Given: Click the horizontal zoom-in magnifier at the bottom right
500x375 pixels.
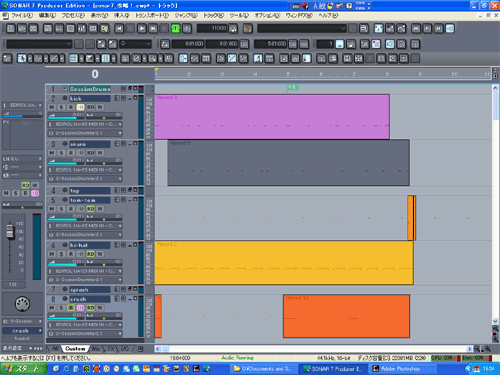Looking at the screenshot, I should pyautogui.click(x=487, y=349).
